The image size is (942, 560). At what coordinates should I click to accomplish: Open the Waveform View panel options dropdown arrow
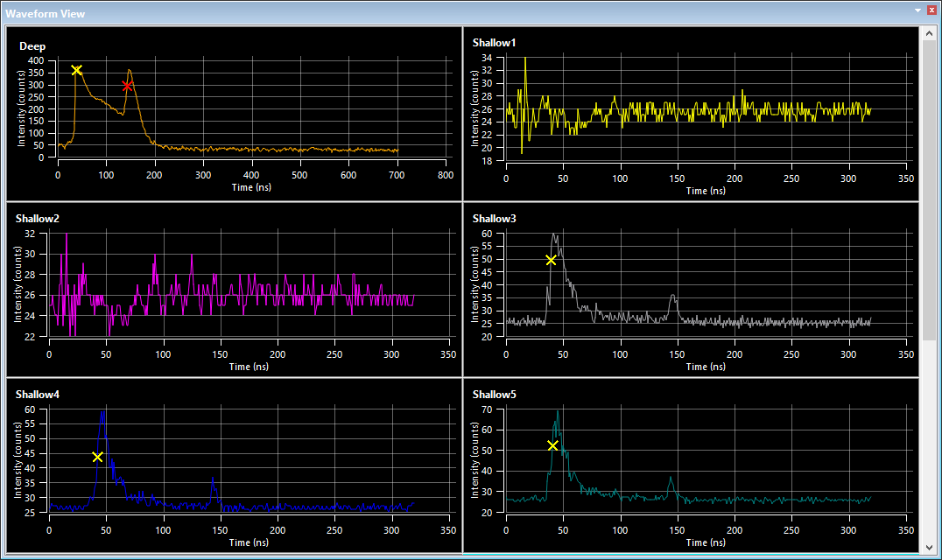click(x=917, y=10)
